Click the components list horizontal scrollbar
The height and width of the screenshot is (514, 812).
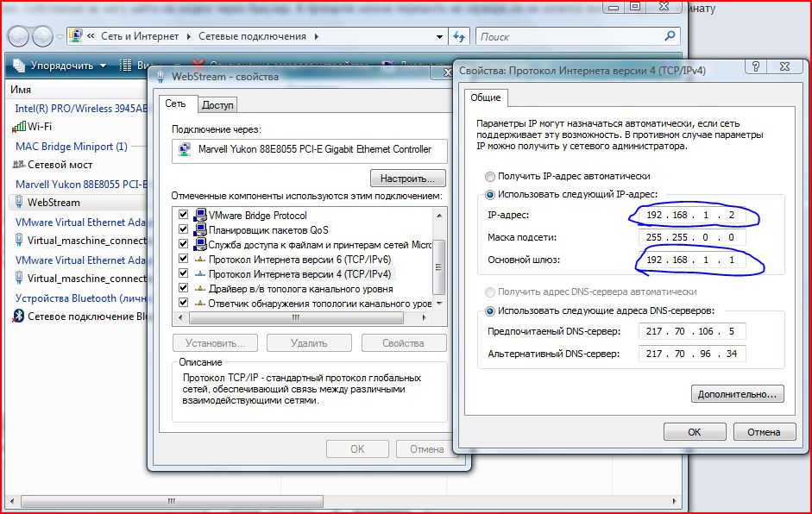pos(302,317)
